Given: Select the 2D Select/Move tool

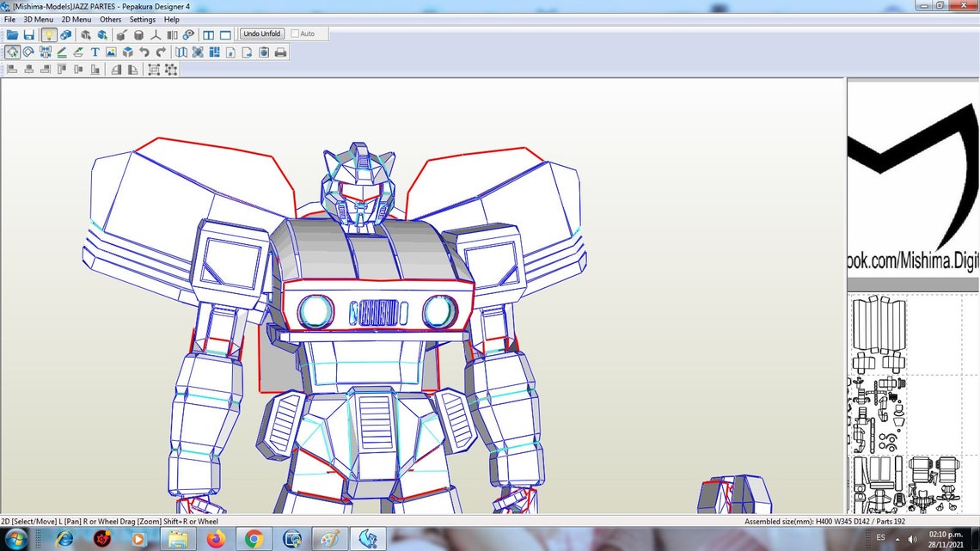Looking at the screenshot, I should [12, 52].
